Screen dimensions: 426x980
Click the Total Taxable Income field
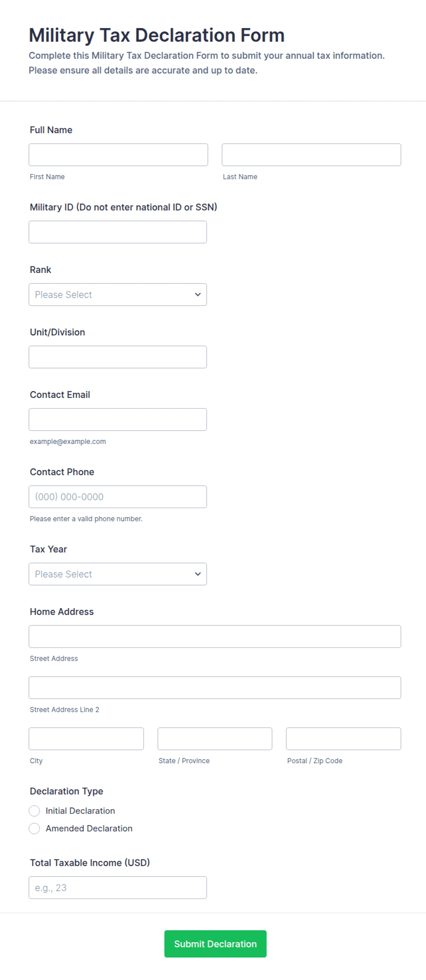click(x=118, y=888)
